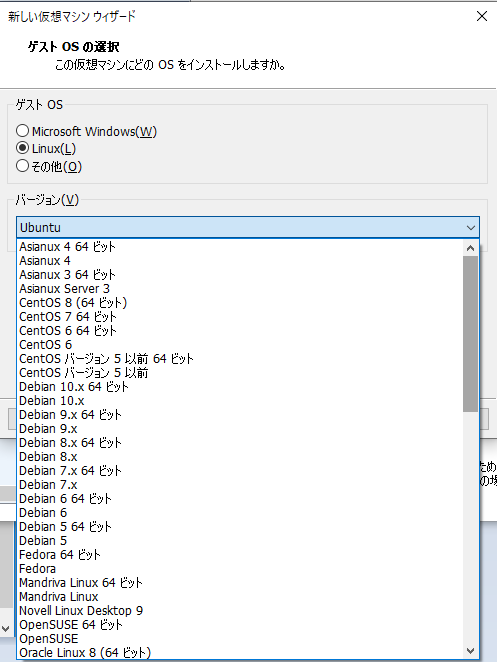Select the Microsoft Windows radio button
Viewport: 497px width, 662px height.
pos(22,131)
